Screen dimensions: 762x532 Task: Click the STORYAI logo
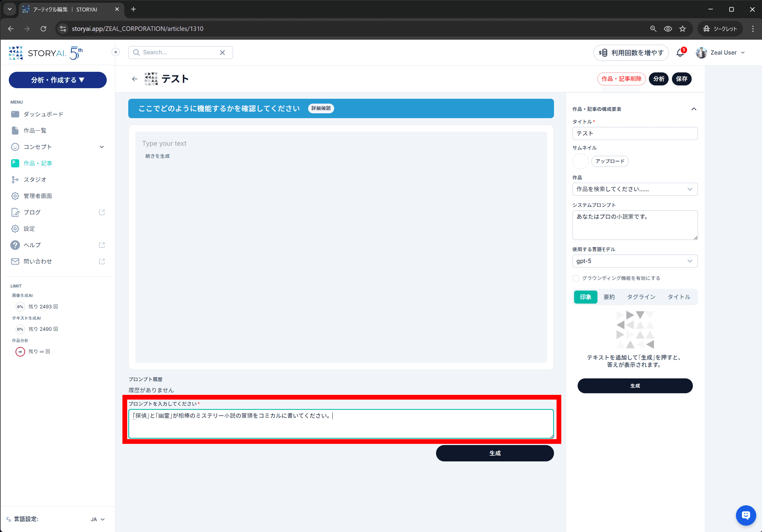click(x=46, y=53)
